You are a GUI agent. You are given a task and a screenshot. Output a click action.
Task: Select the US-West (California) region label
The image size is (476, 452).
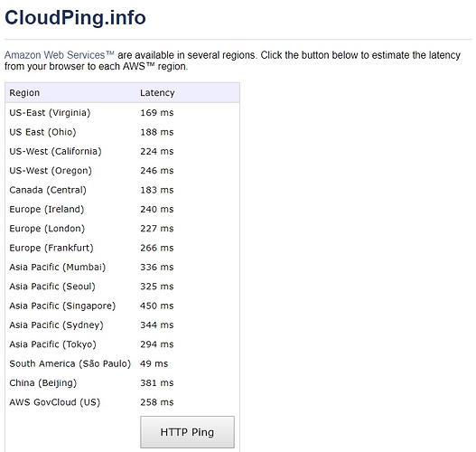point(55,151)
